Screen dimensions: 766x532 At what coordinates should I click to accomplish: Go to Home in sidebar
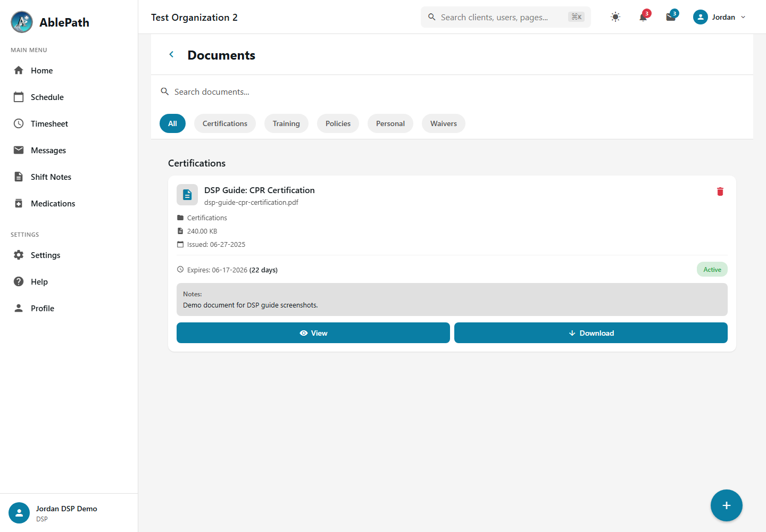coord(69,71)
